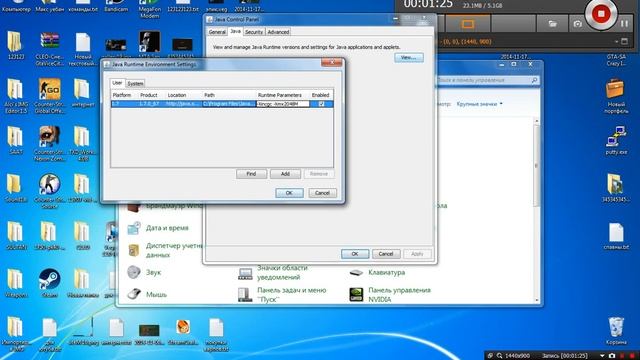The image size is (640, 360).
Task: Click the Find button in JRE Settings
Action: [251, 174]
